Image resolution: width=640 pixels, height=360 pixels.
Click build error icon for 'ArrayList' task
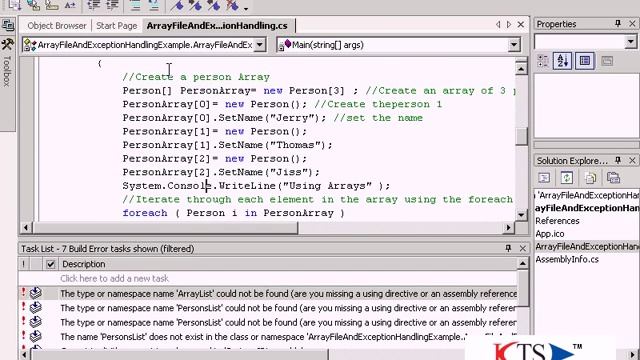coord(36,293)
